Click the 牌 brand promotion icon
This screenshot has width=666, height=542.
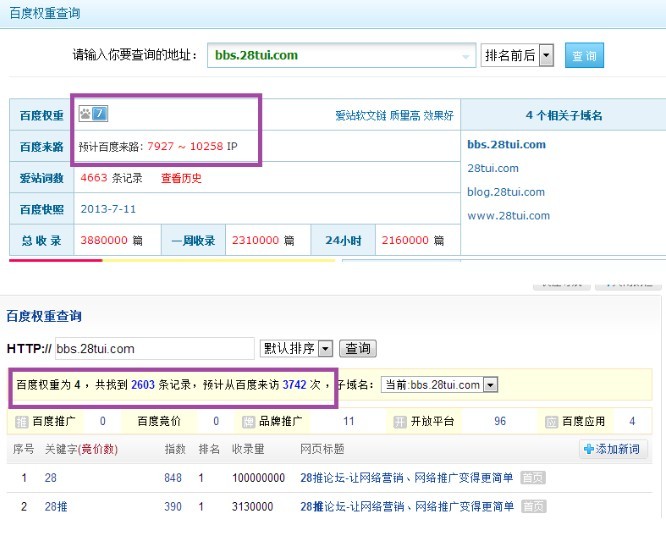click(248, 422)
